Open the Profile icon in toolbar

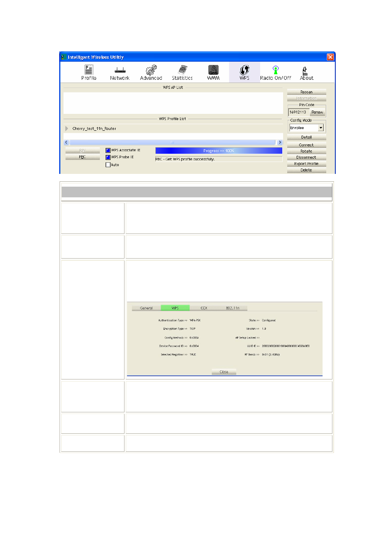pyautogui.click(x=89, y=70)
